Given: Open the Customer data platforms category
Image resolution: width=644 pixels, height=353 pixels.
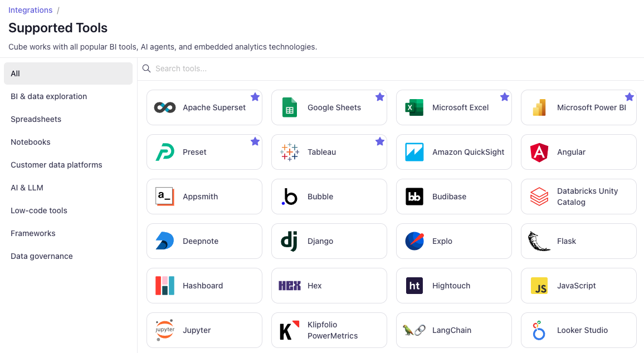Looking at the screenshot, I should click(68, 165).
